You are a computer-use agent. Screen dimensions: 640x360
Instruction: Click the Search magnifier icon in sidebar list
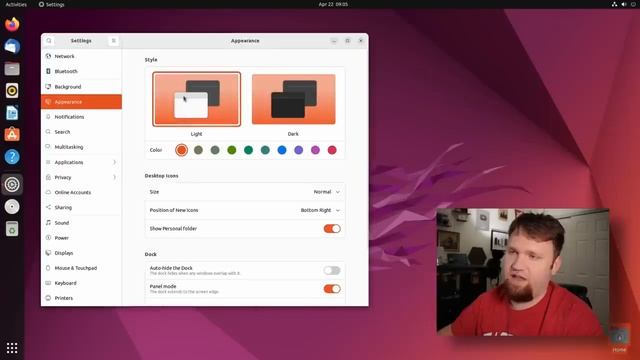coord(48,132)
